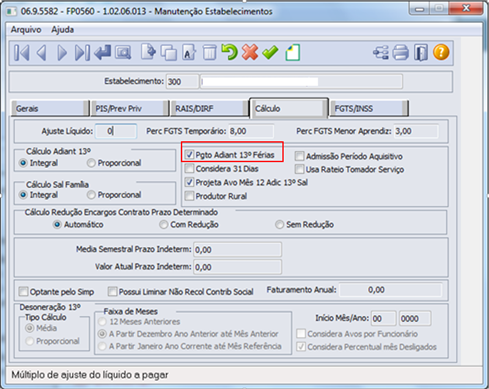Click the Perc FGTS Temporário field
The image size is (489, 389).
point(251,131)
